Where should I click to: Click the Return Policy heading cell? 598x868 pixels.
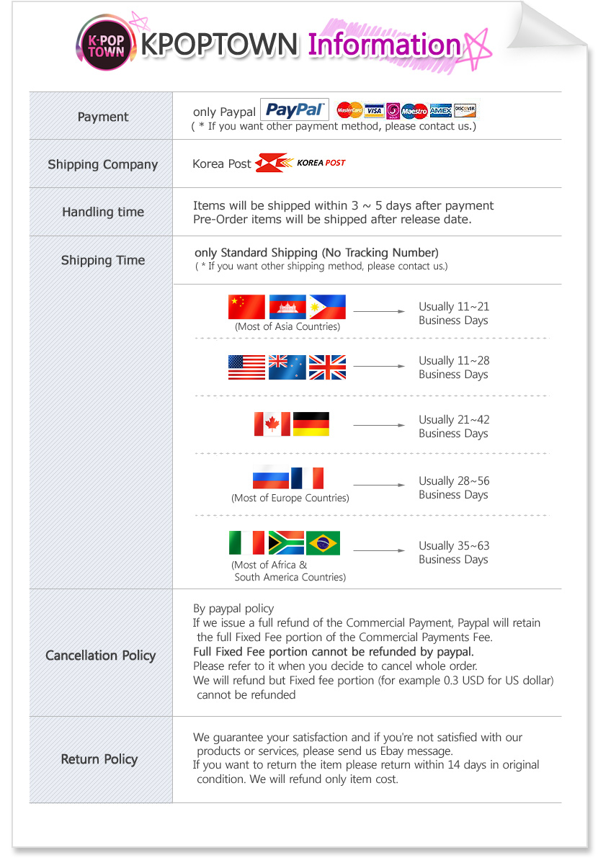tap(99, 759)
